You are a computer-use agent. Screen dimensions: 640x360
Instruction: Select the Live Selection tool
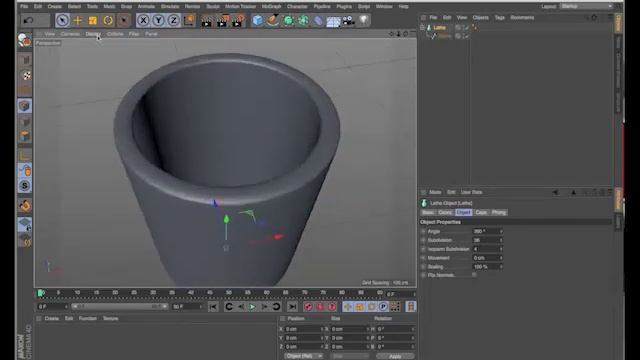click(x=62, y=20)
